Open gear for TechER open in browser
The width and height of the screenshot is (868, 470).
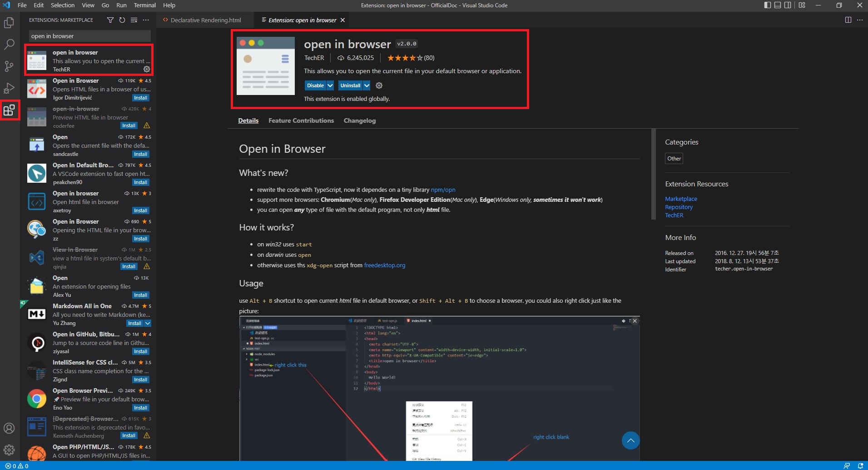(x=147, y=69)
